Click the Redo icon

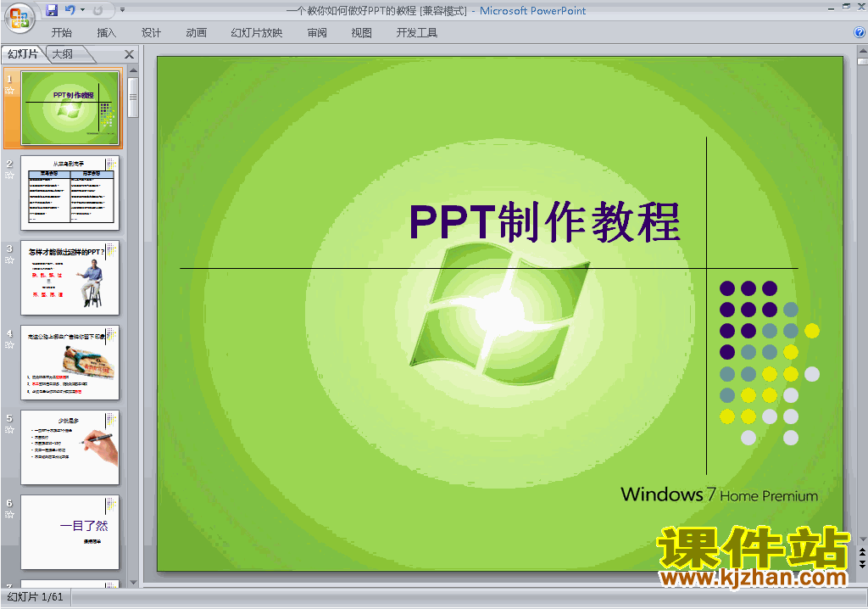pyautogui.click(x=98, y=10)
